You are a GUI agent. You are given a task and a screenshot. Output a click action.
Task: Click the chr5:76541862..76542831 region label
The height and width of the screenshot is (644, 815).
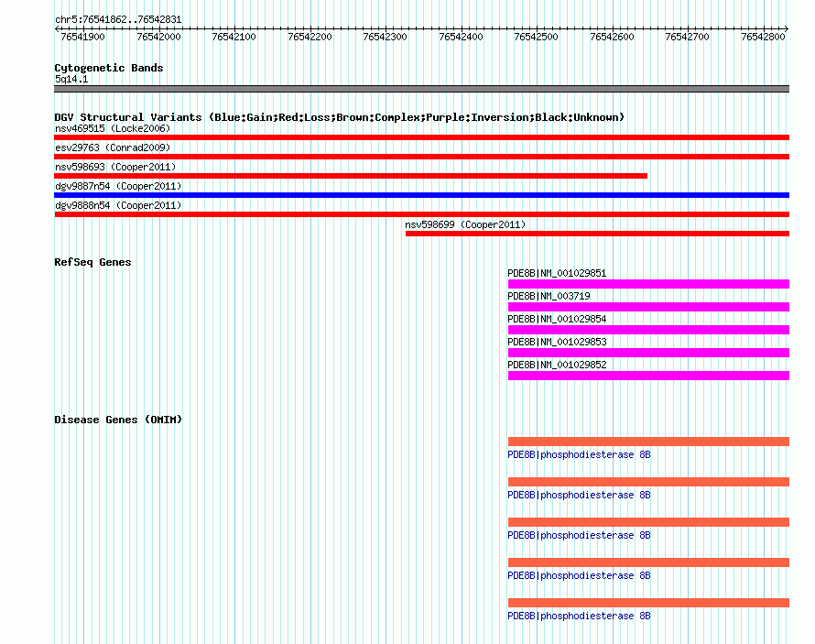pos(118,20)
